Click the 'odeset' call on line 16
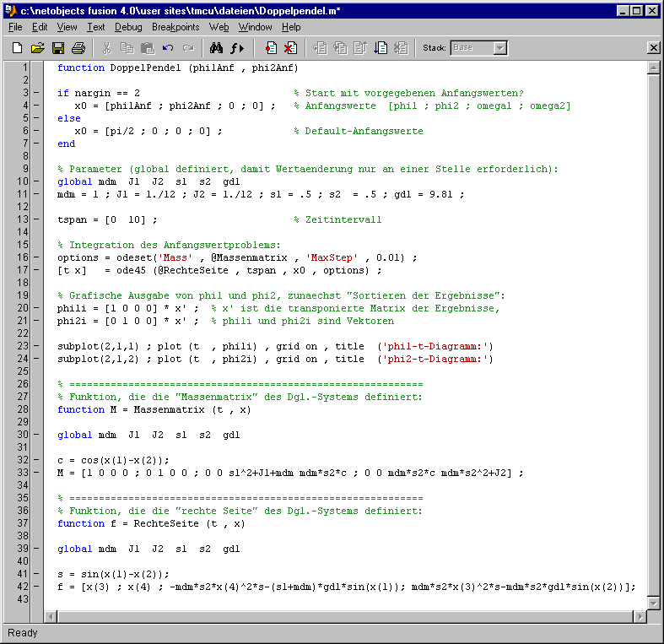 pyautogui.click(x=134, y=257)
